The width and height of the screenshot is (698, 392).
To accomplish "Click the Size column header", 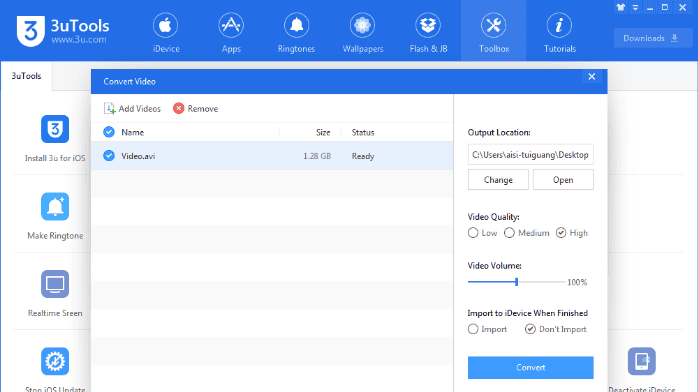I will [x=323, y=133].
